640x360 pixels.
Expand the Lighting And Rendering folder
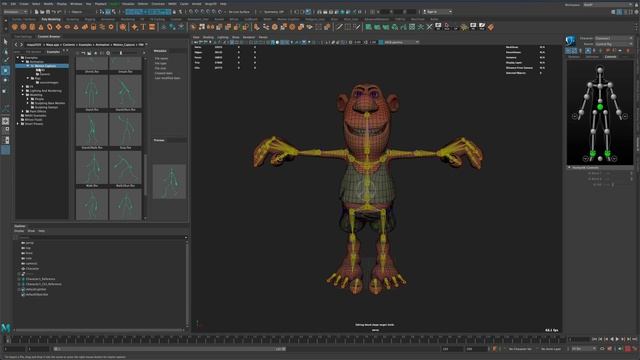(x=22, y=91)
